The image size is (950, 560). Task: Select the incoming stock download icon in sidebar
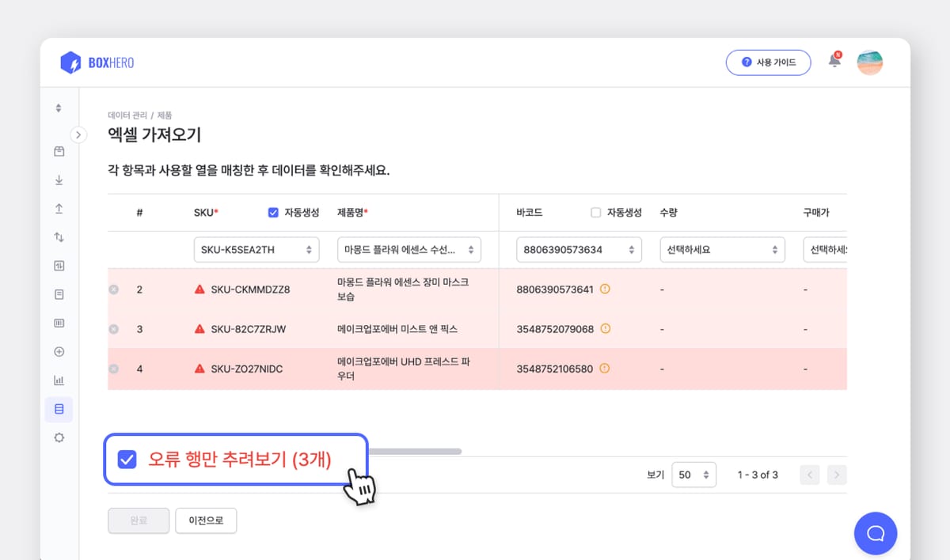(x=59, y=180)
